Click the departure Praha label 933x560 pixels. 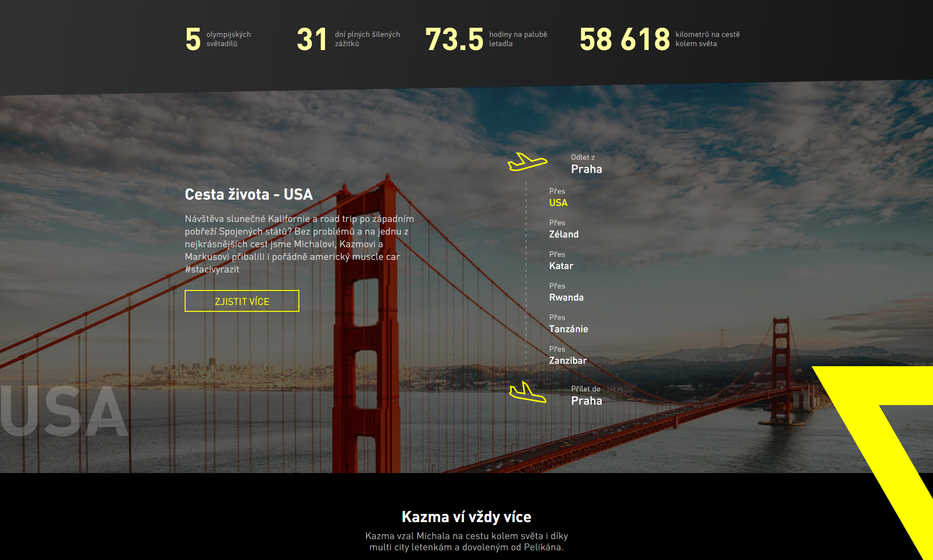(587, 169)
